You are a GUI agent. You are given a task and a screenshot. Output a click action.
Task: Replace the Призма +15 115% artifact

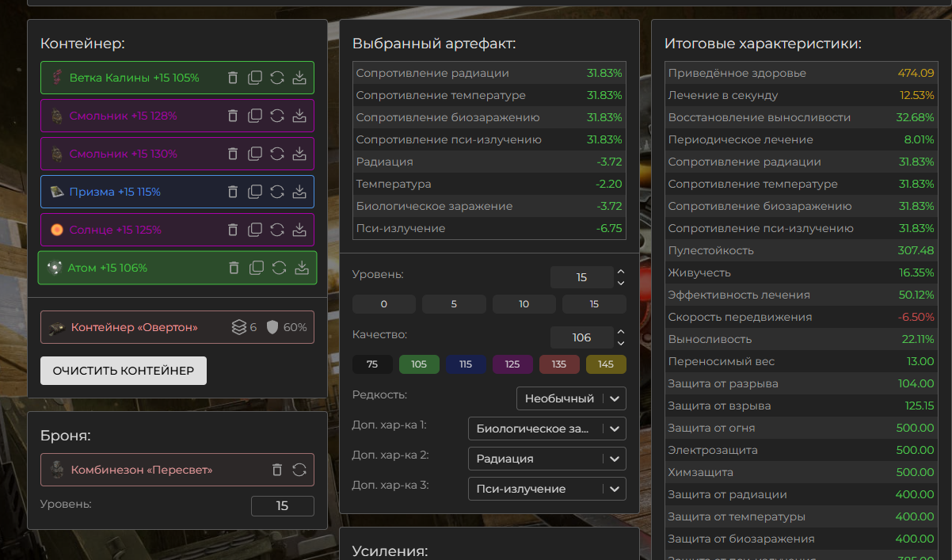click(277, 192)
